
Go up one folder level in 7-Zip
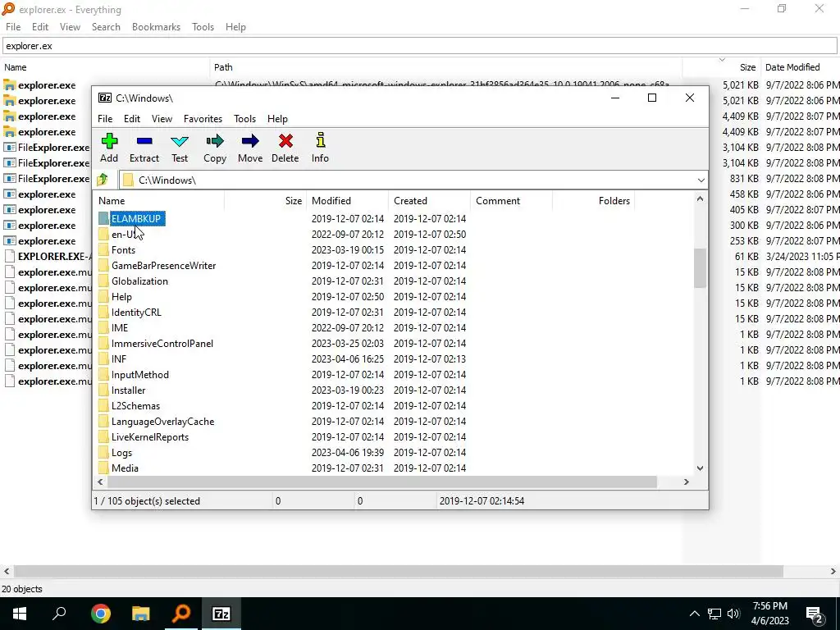103,180
